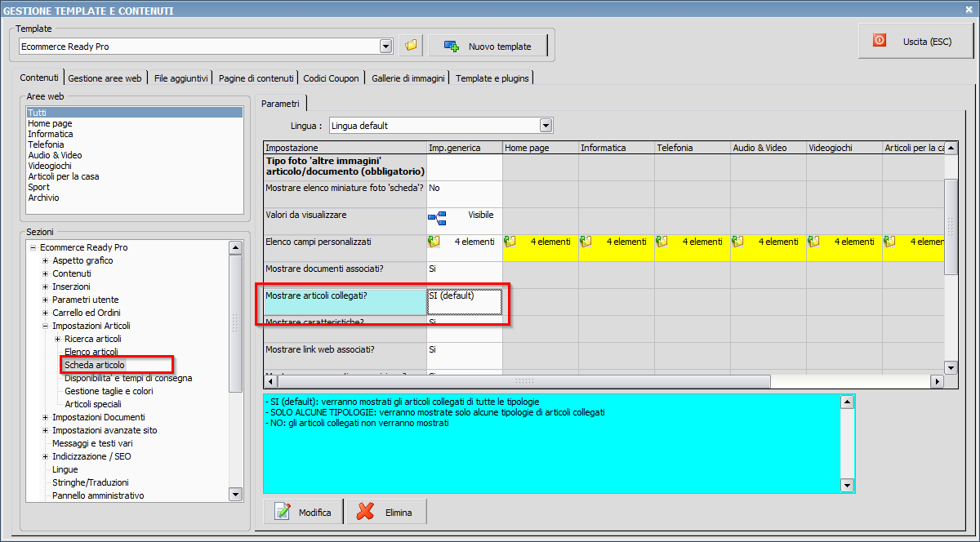The image size is (980, 542).
Task: Expand the Contenuti tree node
Action: pyautogui.click(x=46, y=273)
